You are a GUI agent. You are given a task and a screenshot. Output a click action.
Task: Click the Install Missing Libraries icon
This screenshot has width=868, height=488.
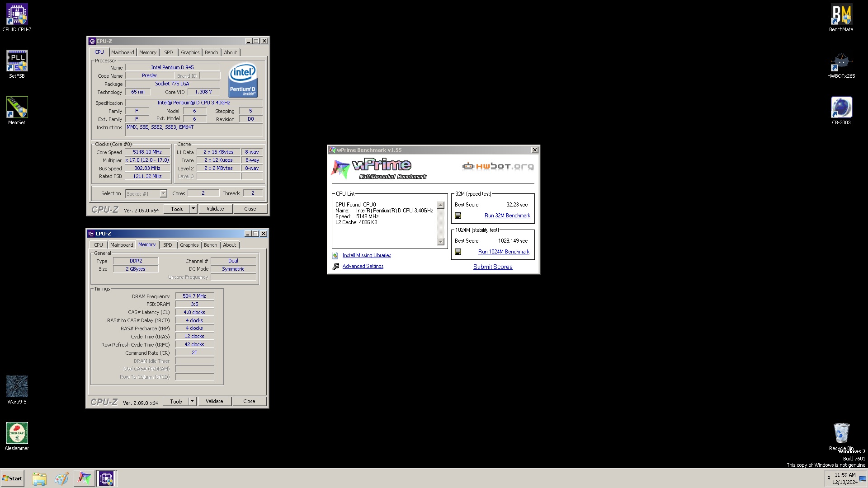click(x=335, y=256)
